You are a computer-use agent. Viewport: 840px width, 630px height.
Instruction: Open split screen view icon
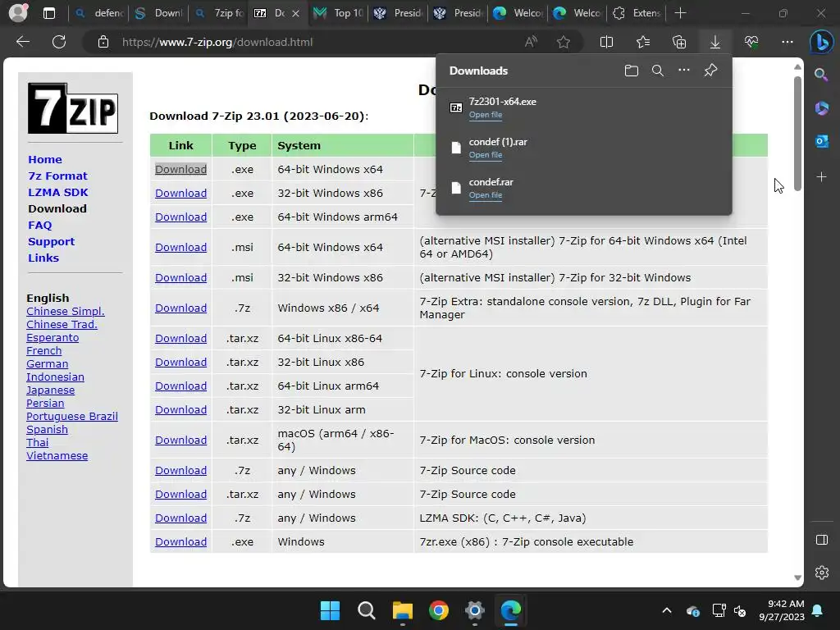point(606,42)
